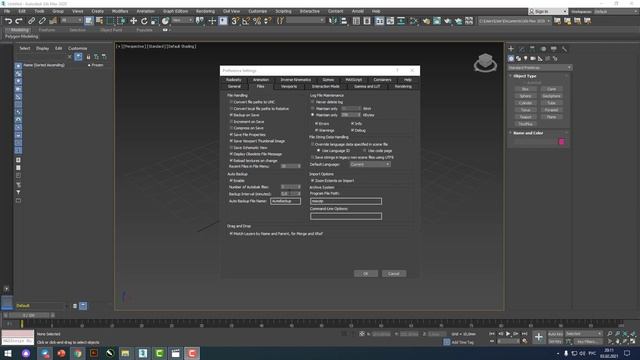Toggle the Spinner Snap icon

point(268,21)
